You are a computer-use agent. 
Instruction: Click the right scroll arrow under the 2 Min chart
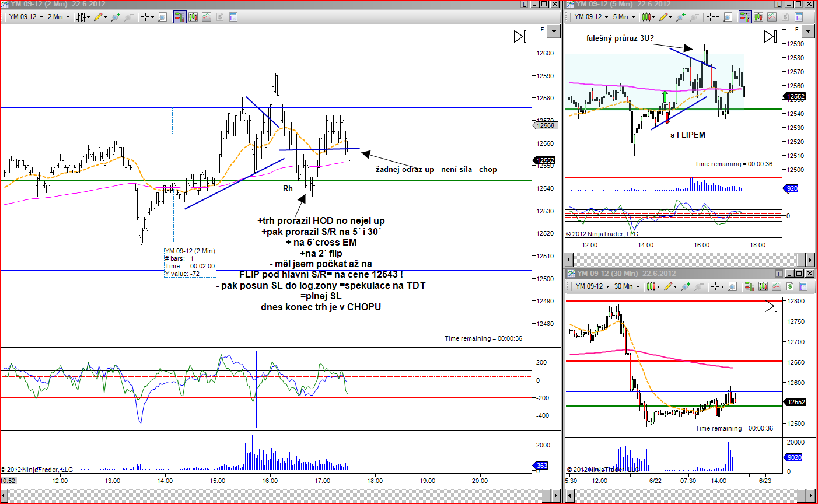tap(555, 495)
